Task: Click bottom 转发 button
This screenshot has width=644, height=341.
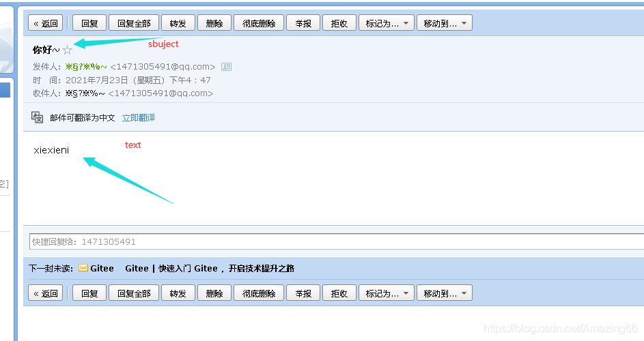Action: pyautogui.click(x=178, y=293)
